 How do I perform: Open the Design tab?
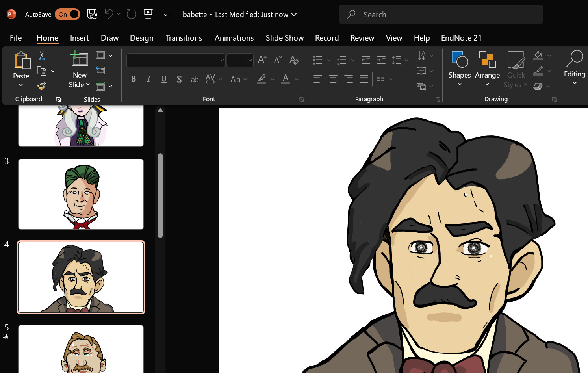click(142, 38)
